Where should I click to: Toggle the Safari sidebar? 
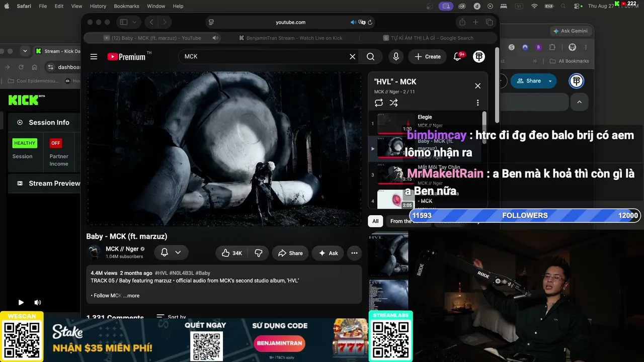coord(123,22)
